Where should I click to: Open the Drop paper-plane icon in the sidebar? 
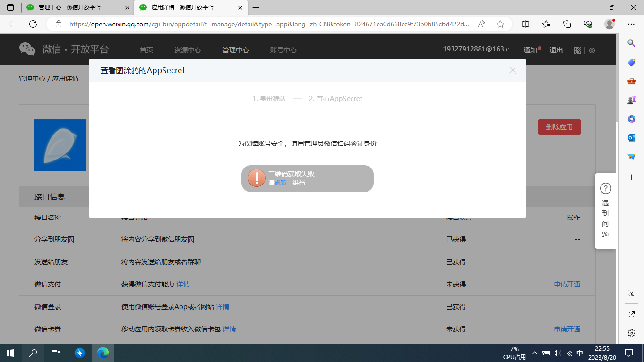tap(632, 157)
